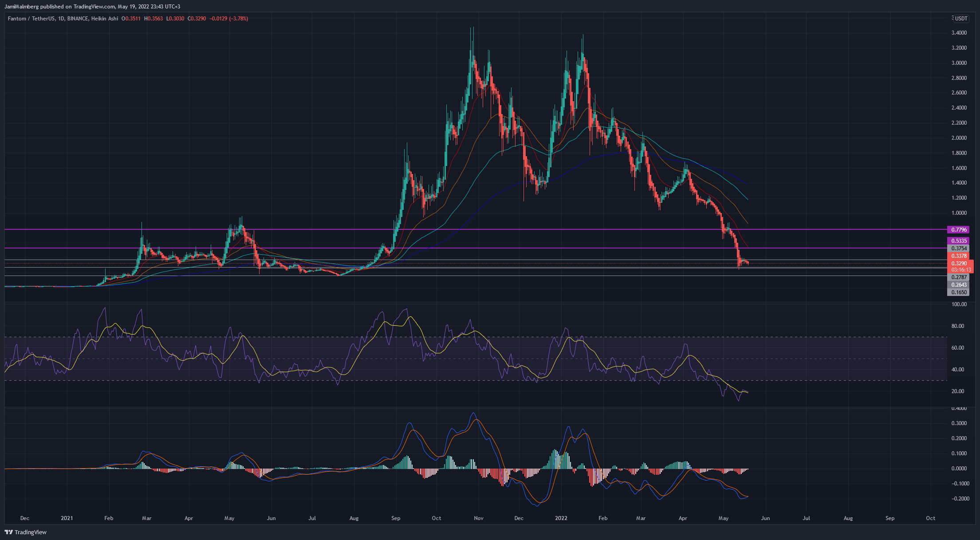Click the TradingView logo in the footer

click(x=25, y=532)
